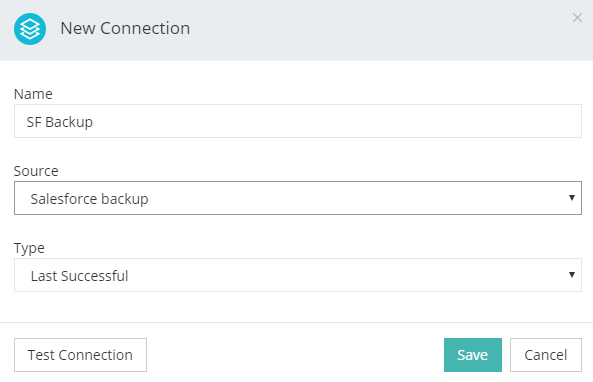The height and width of the screenshot is (382, 593).
Task: Click the Name field label
Action: [33, 94]
